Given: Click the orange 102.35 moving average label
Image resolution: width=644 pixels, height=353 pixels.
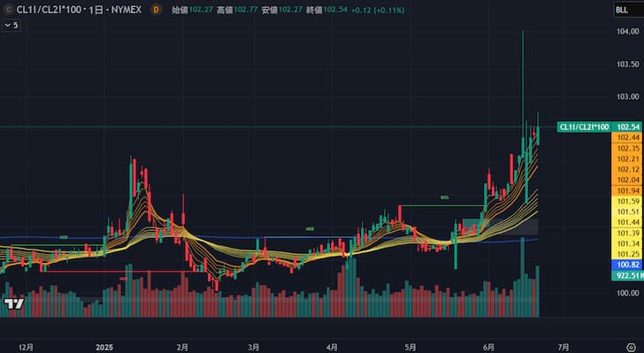Looking at the screenshot, I should point(627,149).
